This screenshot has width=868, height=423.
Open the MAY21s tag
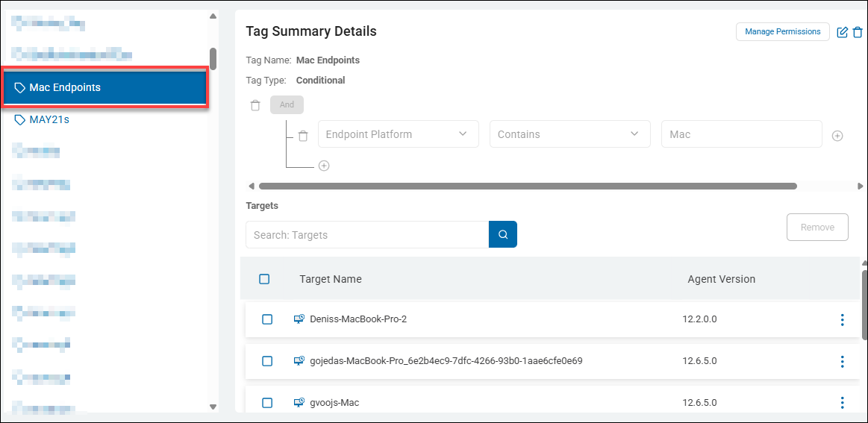tap(49, 119)
